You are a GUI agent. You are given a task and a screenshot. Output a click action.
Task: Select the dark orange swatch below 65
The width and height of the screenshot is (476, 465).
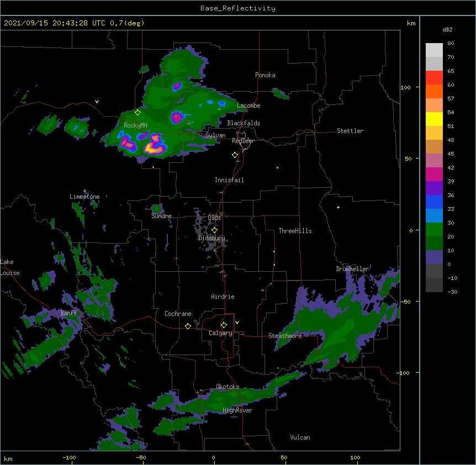coord(434,91)
